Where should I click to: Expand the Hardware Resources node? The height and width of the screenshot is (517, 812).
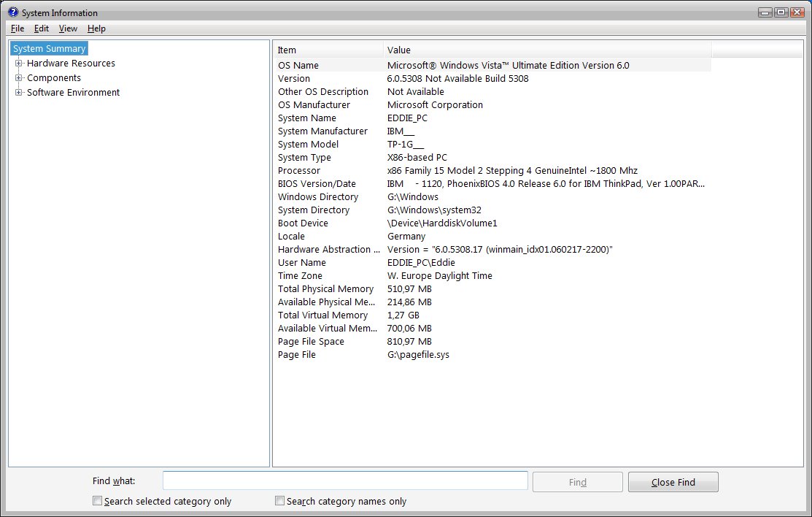18,63
